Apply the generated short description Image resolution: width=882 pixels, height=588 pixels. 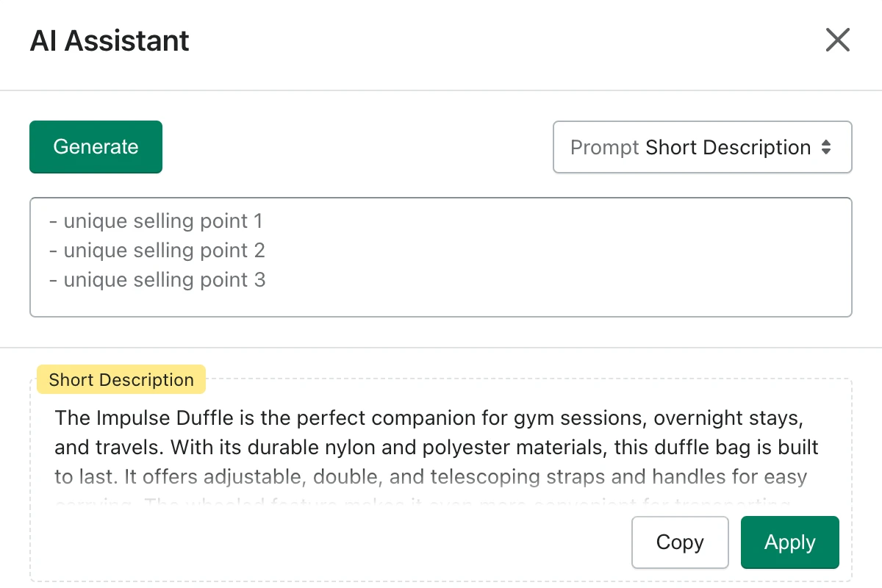(x=789, y=542)
